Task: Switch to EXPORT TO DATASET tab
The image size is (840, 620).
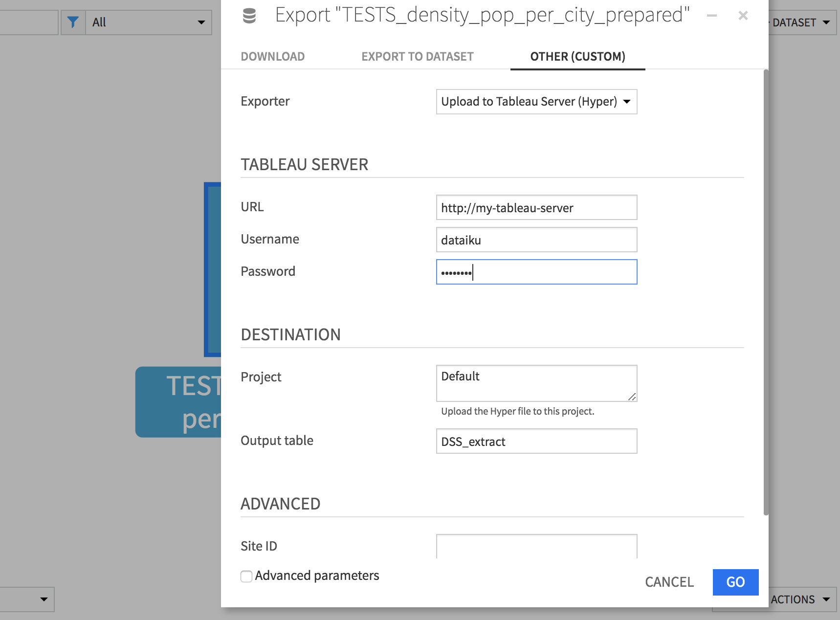Action: 418,57
